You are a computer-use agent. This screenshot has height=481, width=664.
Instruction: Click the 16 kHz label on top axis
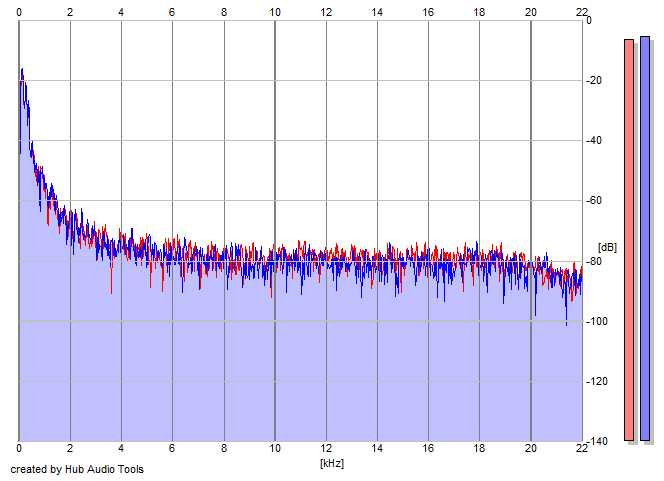pos(428,12)
